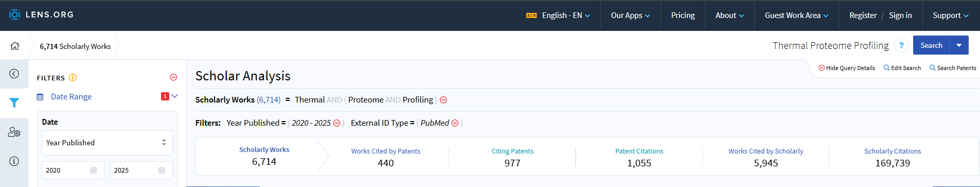The width and height of the screenshot is (980, 187).
Task: Remove the PubMed External ID filter
Action: click(455, 123)
